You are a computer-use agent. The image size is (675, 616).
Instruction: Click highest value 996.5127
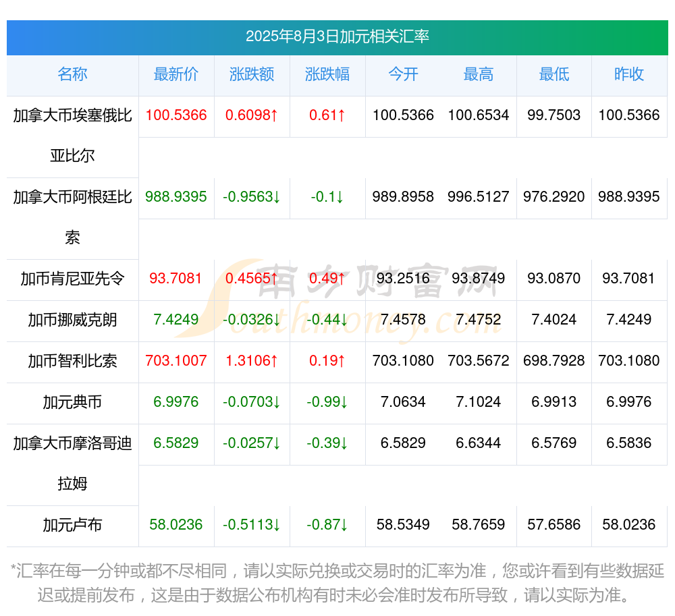tap(479, 197)
